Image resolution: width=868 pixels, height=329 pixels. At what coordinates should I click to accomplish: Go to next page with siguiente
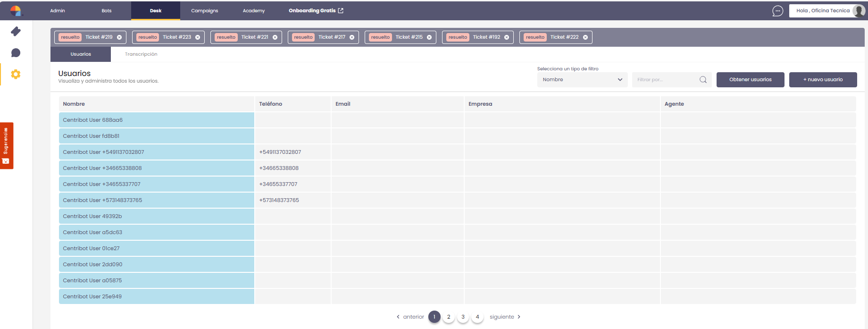505,317
